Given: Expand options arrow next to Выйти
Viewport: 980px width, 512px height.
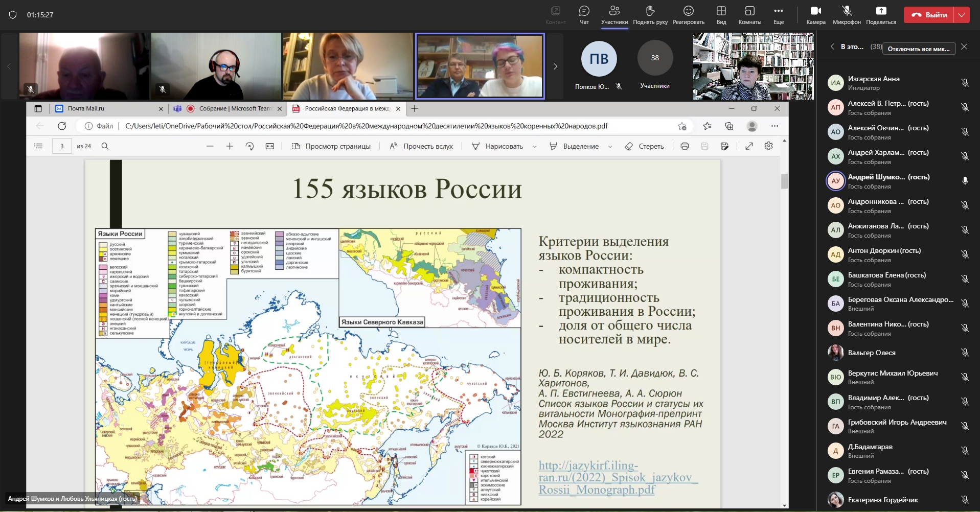Looking at the screenshot, I should tap(962, 15).
